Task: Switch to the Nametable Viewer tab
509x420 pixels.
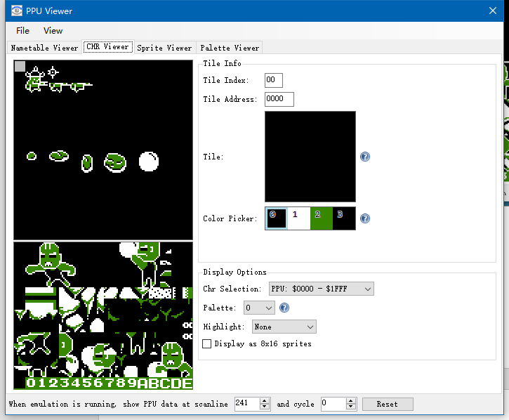Action: click(x=44, y=48)
